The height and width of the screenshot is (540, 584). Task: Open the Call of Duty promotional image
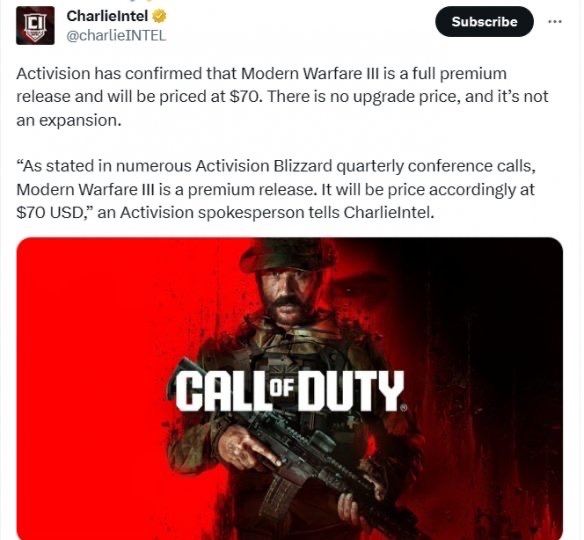coord(290,388)
